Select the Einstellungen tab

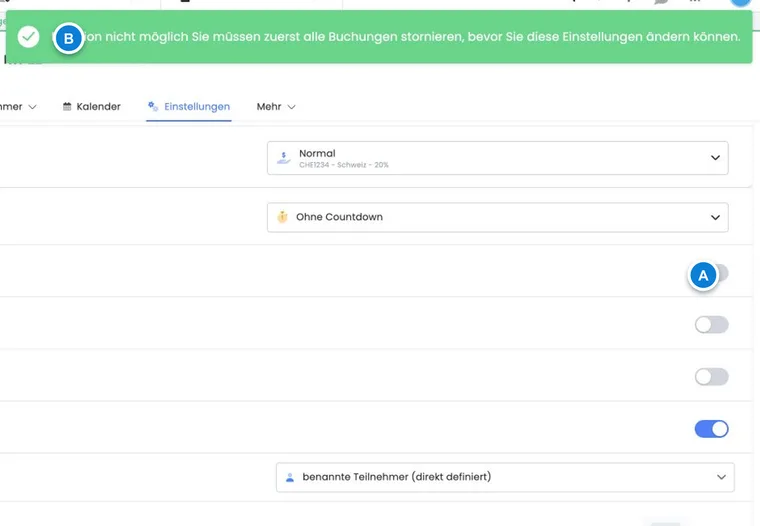189,107
